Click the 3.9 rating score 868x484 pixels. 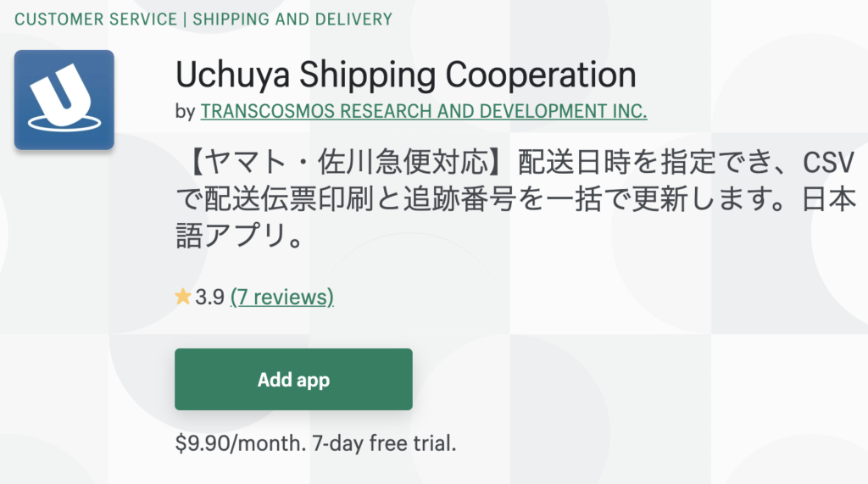(x=209, y=297)
